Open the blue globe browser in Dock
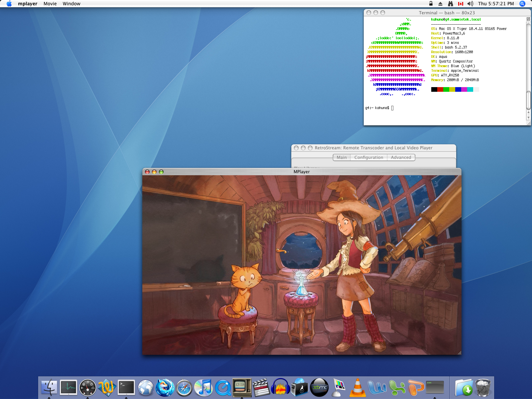Screen dimensions: 532x399 tap(146, 388)
